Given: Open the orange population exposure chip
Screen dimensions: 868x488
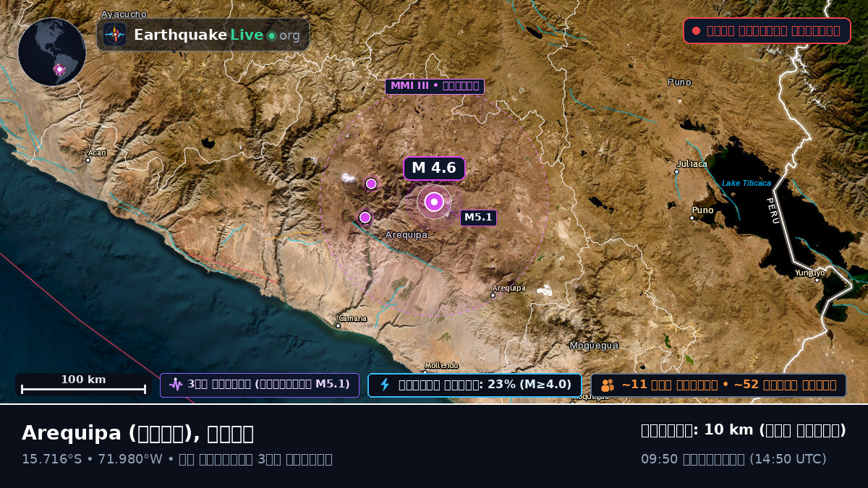Looking at the screenshot, I should click(x=719, y=385).
